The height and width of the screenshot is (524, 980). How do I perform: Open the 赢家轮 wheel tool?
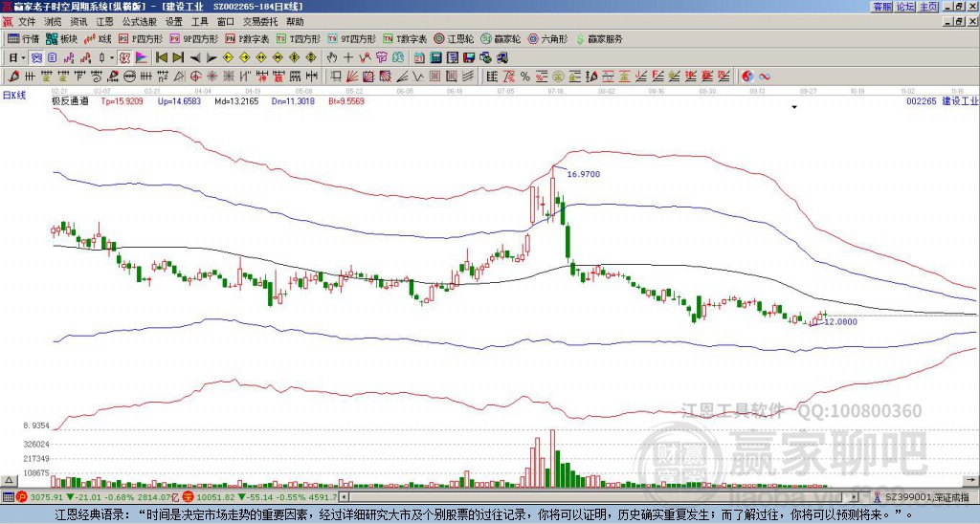coord(501,38)
